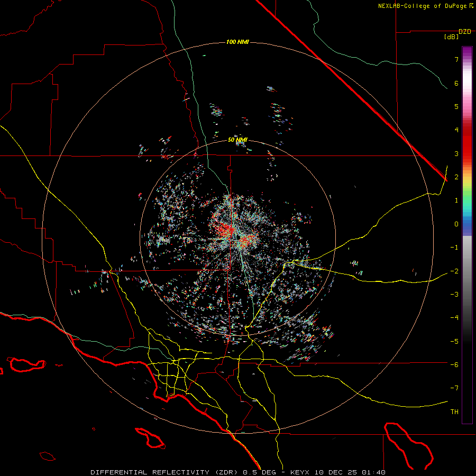Image resolution: width=476 pixels, height=476 pixels.
Task: Click the DZD color scale title
Action: 465,32
